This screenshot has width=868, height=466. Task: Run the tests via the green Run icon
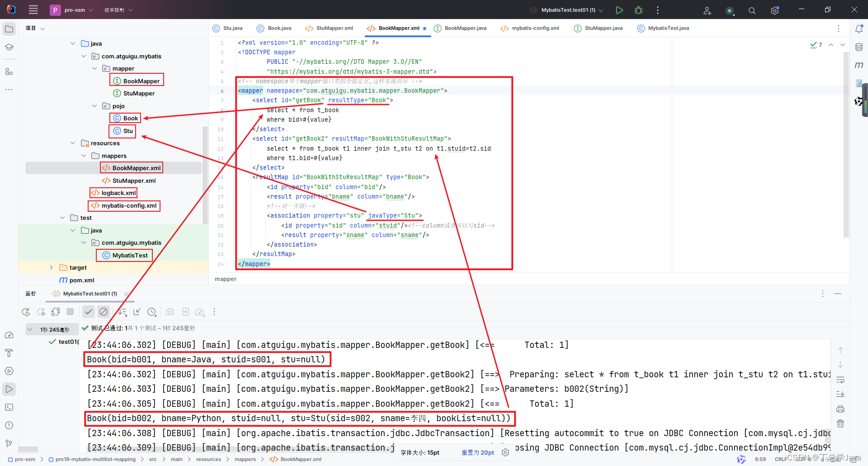point(619,10)
